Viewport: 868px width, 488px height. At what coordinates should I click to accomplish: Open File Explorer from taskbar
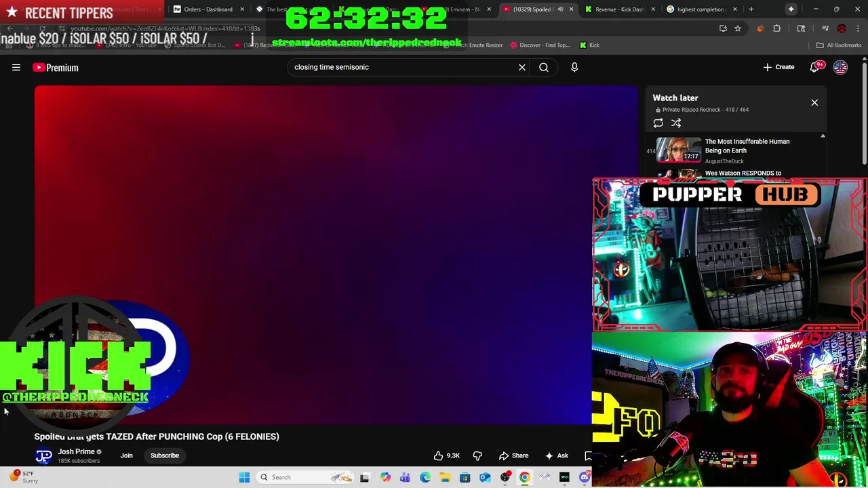tap(445, 477)
